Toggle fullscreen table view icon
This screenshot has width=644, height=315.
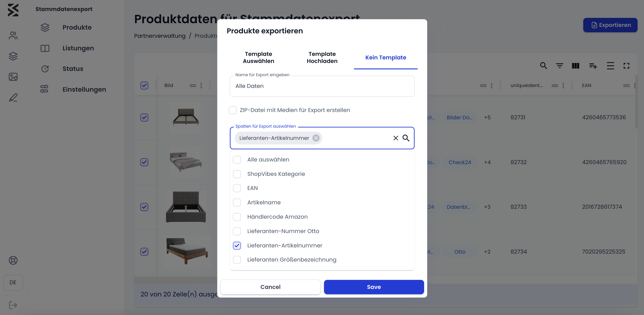pyautogui.click(x=626, y=66)
